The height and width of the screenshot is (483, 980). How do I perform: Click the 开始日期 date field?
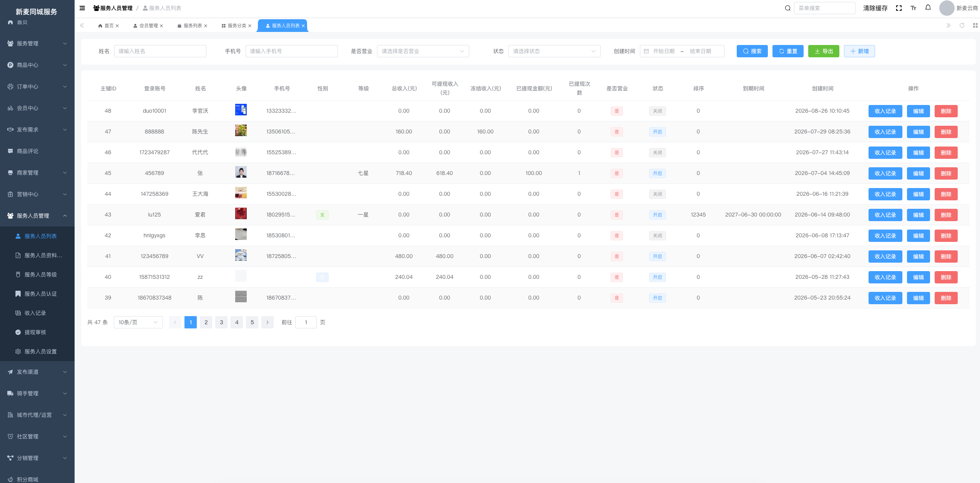tap(664, 51)
